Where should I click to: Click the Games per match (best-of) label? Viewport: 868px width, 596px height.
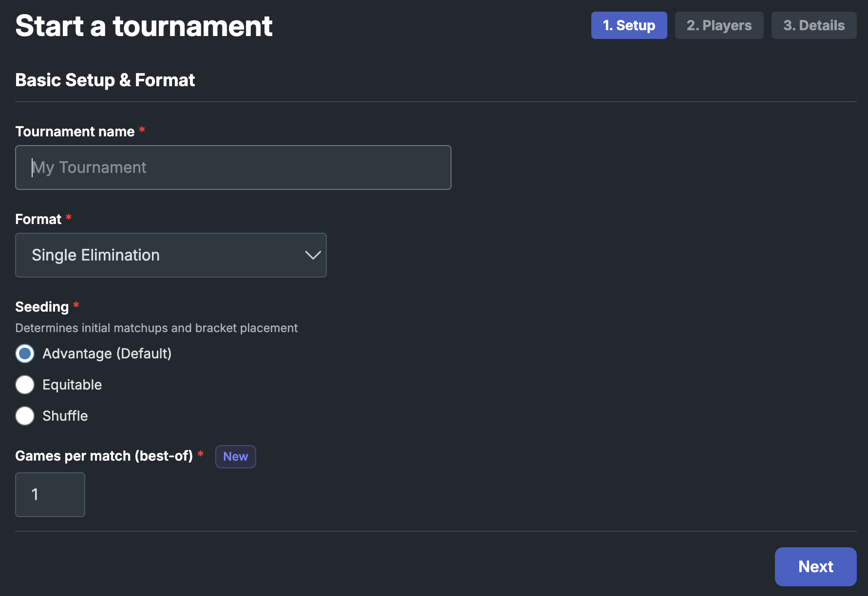(x=104, y=456)
